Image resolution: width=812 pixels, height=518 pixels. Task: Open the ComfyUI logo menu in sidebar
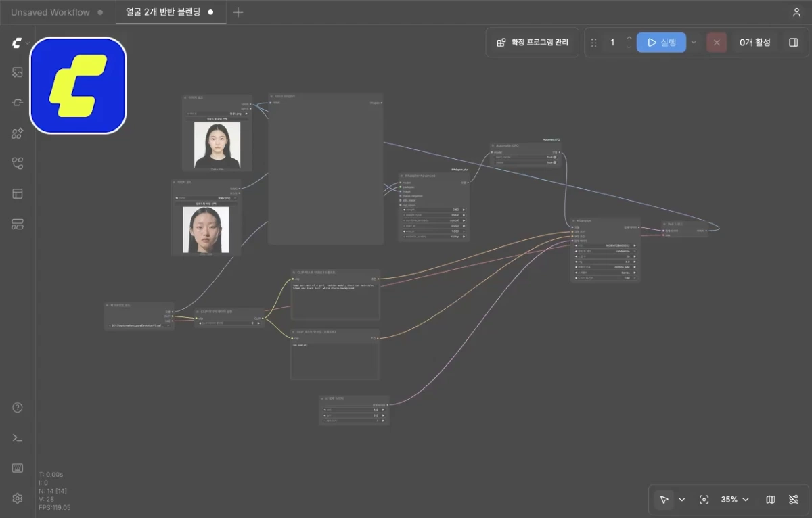[x=17, y=43]
